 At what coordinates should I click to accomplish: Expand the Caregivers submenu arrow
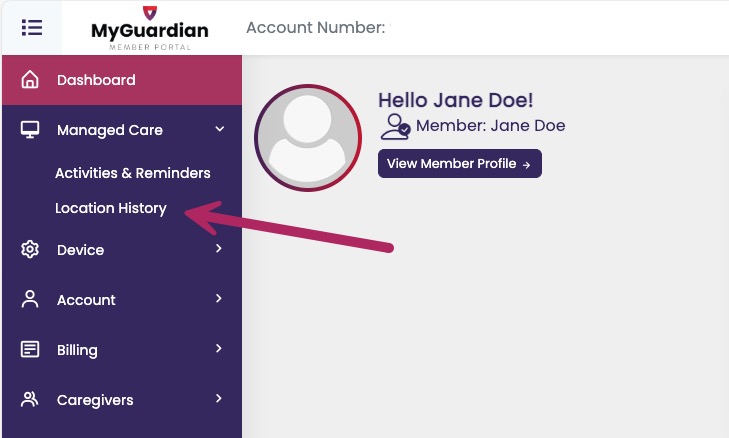click(x=218, y=399)
